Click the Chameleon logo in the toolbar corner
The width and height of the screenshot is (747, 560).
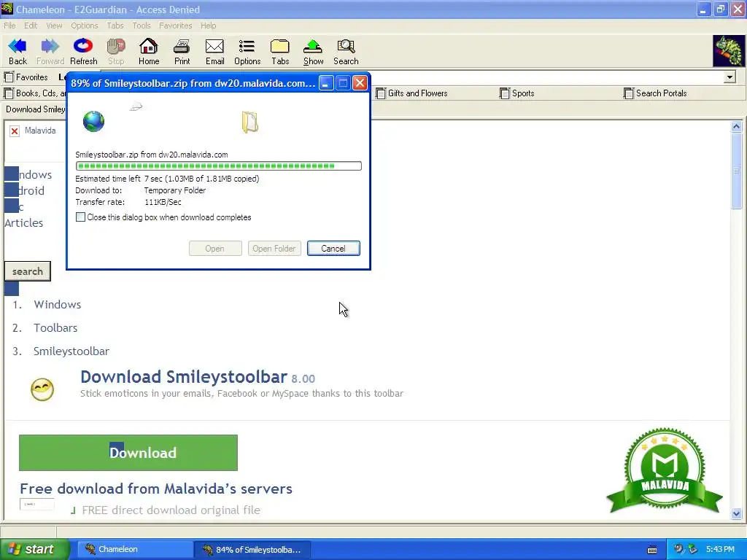pyautogui.click(x=729, y=51)
